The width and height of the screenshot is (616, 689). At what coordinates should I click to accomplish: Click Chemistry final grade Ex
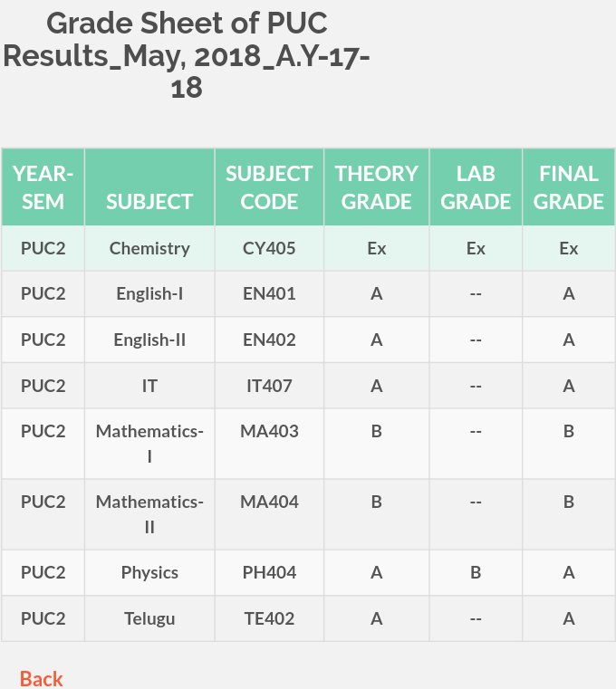click(569, 249)
